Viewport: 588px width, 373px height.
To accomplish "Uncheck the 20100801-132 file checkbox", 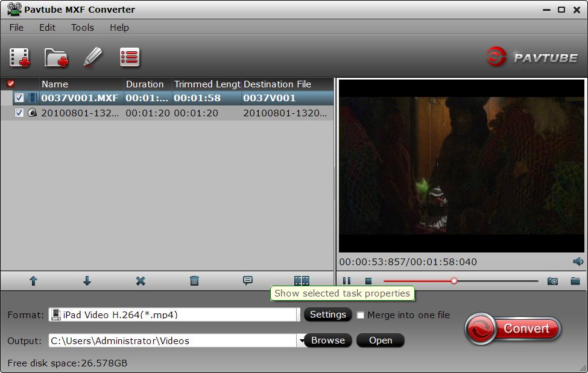I will tap(19, 113).
